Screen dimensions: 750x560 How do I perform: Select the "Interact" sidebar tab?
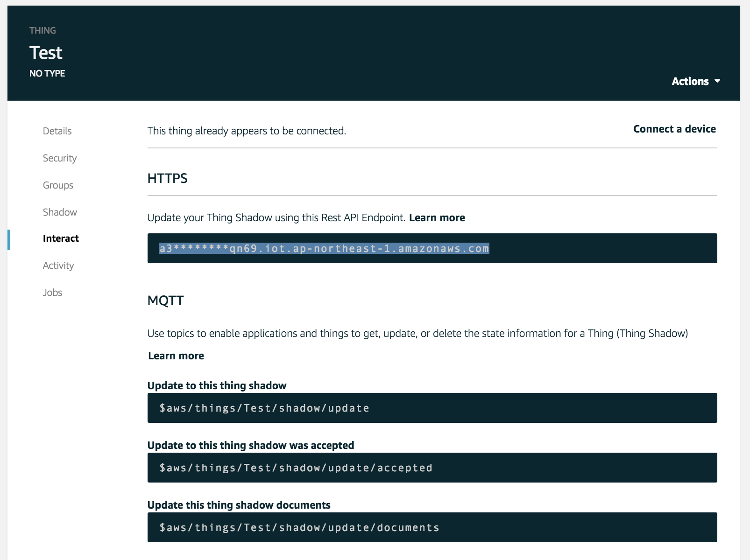tap(60, 238)
